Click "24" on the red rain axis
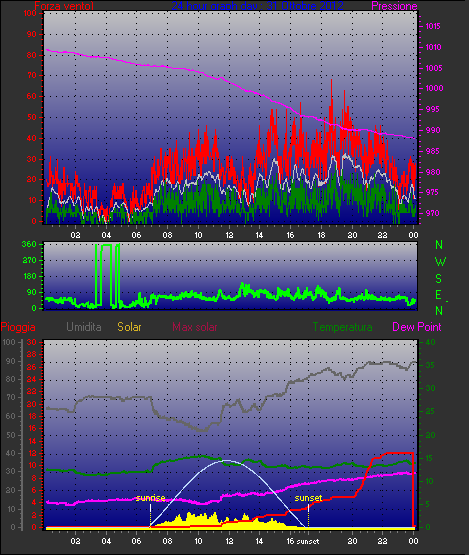The width and height of the screenshot is (469, 555). (32, 379)
